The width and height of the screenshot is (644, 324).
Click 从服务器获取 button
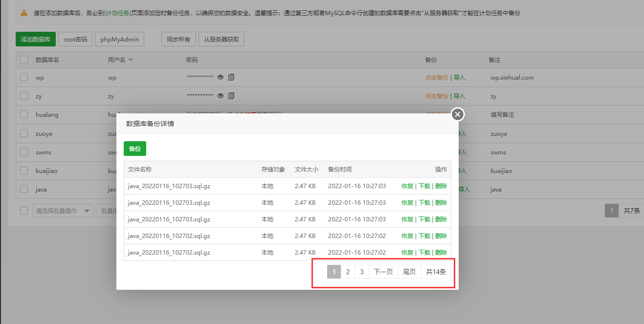[x=222, y=39]
